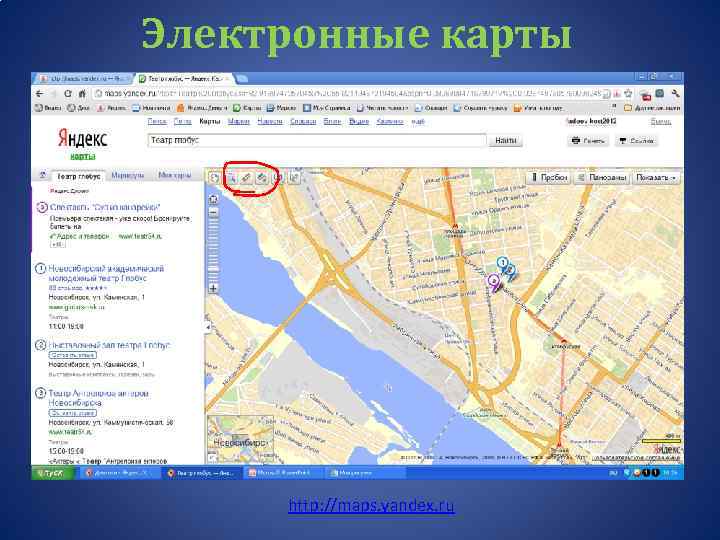Click the language indicator in system tray
This screenshot has width=720, height=540.
coord(613,472)
